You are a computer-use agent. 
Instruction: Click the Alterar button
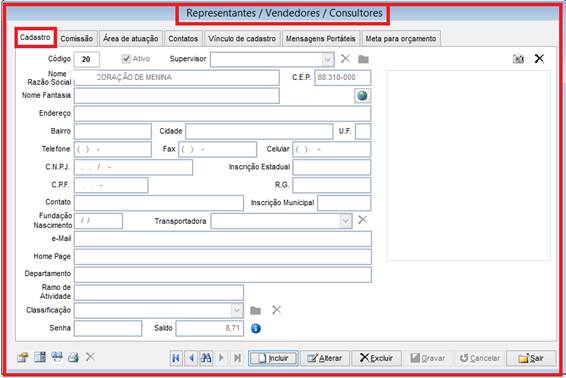pyautogui.click(x=325, y=358)
